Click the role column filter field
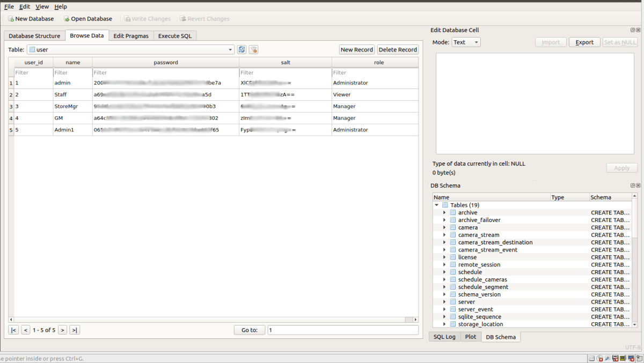 pos(375,72)
